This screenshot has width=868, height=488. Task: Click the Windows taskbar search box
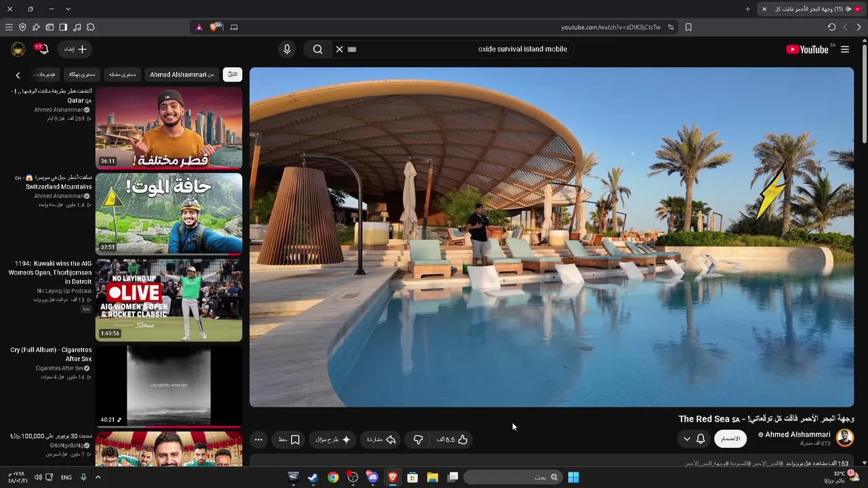[514, 477]
